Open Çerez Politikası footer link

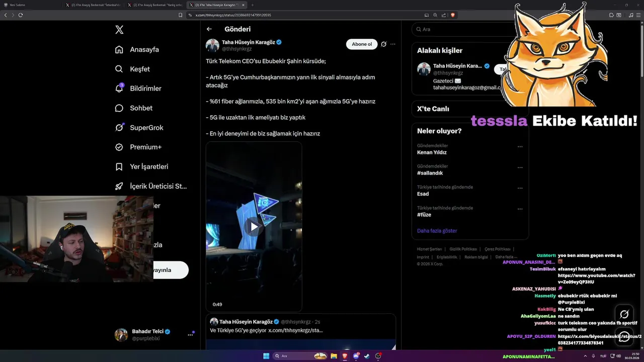pos(497,249)
